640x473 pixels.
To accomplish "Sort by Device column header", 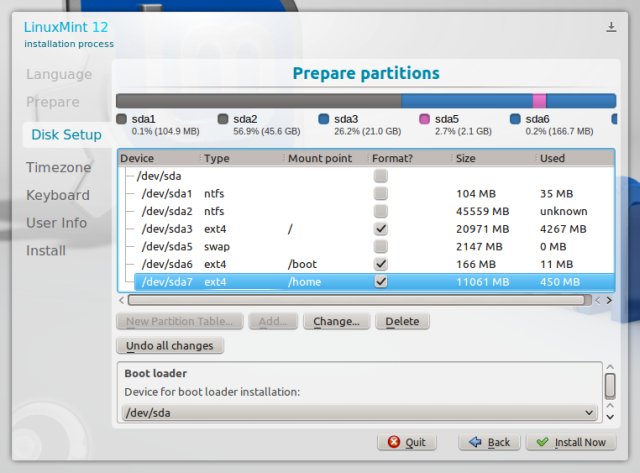I will 159,158.
